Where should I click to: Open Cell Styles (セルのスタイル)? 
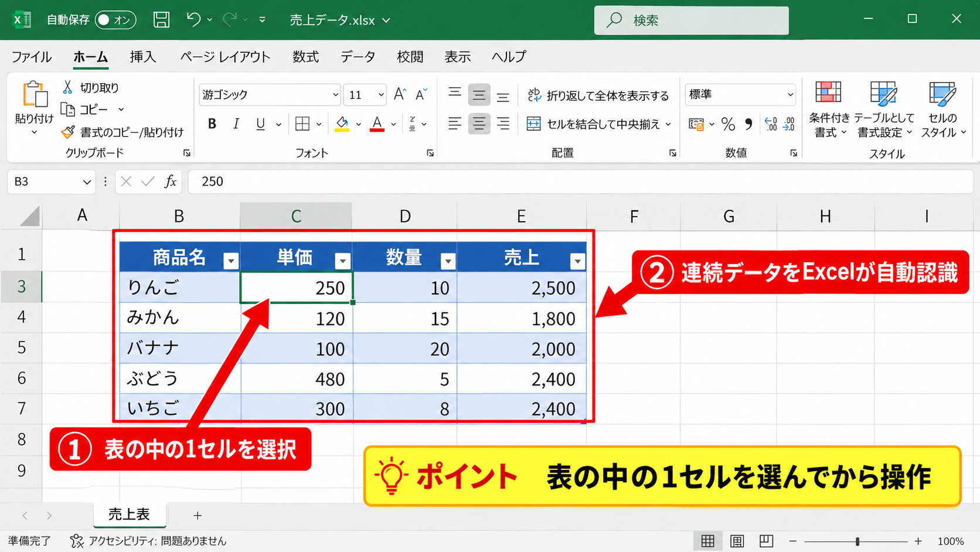(x=943, y=110)
